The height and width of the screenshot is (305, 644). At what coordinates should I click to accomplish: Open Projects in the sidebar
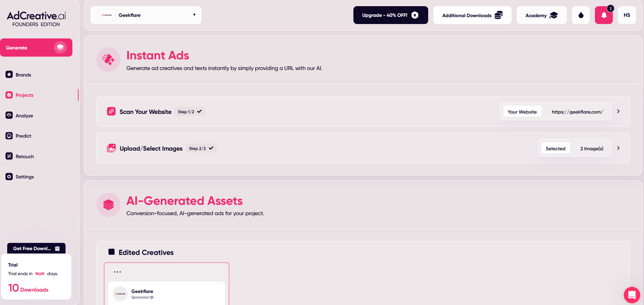[x=24, y=95]
